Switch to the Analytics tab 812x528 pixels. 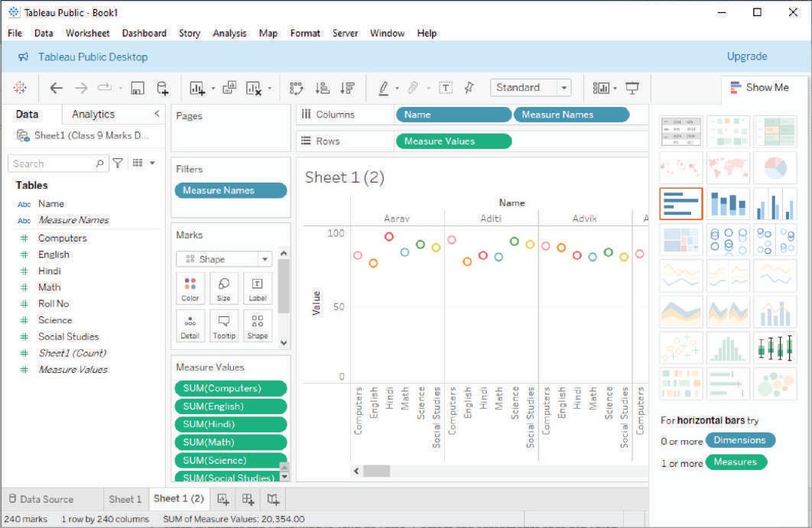[93, 114]
